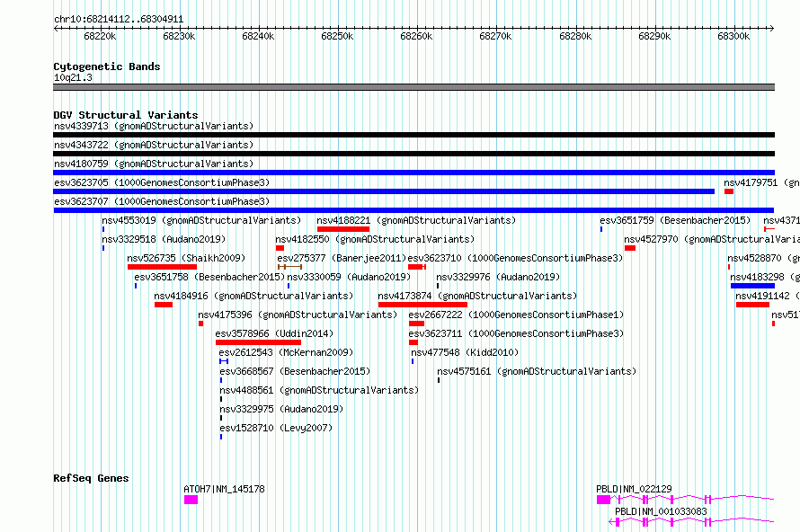Image resolution: width=800 pixels, height=532 pixels.
Task: Click the nsv4553019 variant label
Action: [x=201, y=220]
